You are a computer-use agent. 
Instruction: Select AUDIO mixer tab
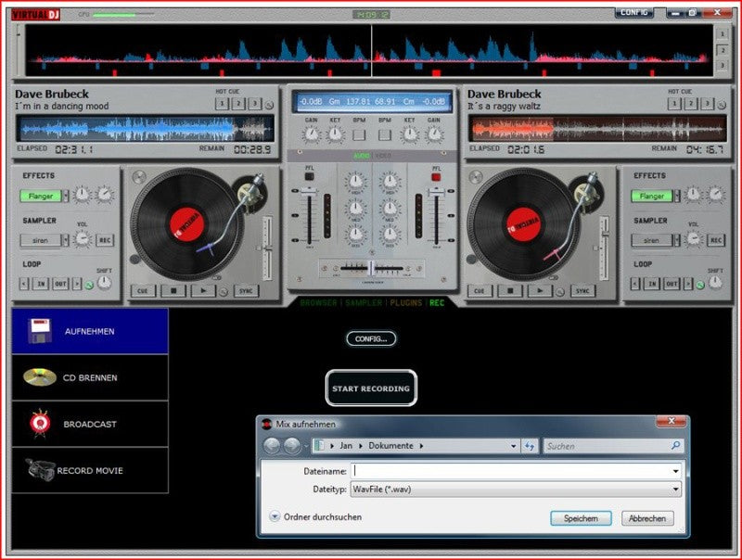361,156
